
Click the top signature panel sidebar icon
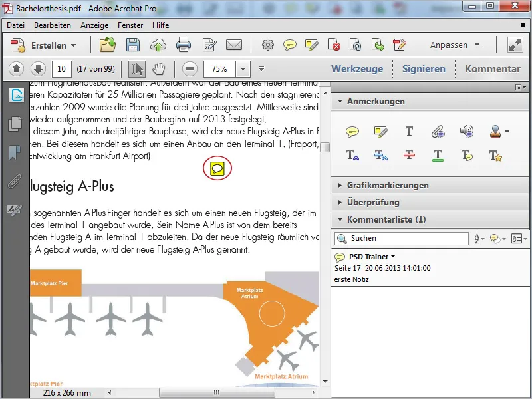pyautogui.click(x=17, y=95)
